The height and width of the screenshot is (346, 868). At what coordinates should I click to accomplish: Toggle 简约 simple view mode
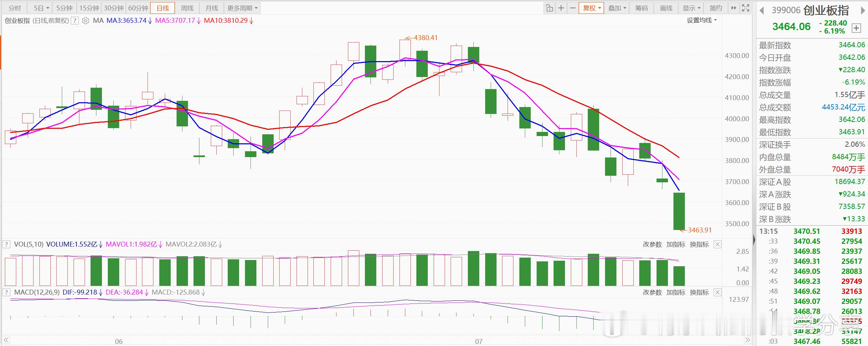716,8
